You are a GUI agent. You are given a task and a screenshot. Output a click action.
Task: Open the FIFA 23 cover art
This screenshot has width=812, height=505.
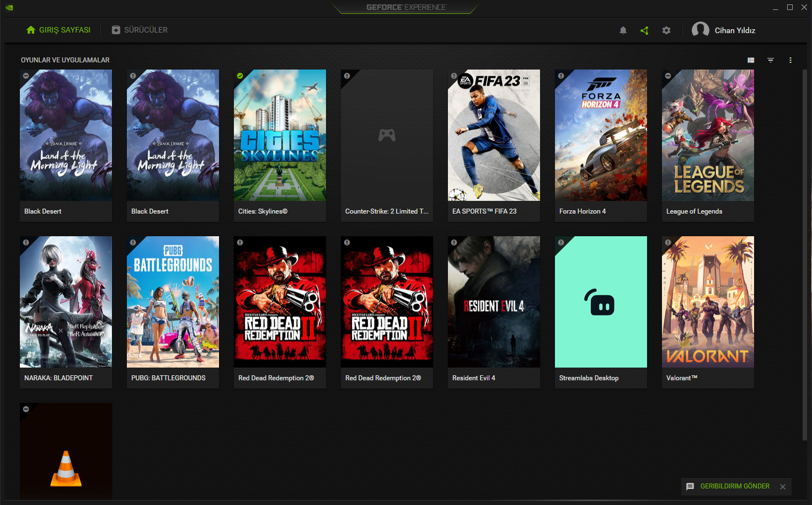[494, 135]
